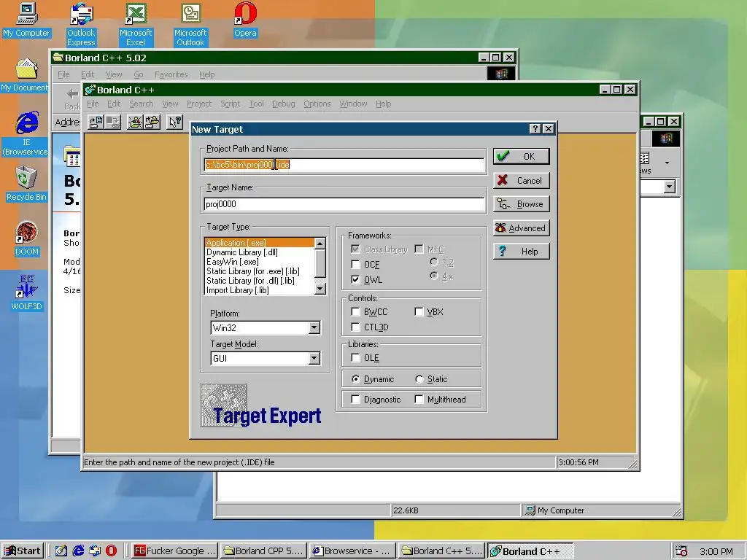
Task: Click the New Project toolbar icon
Action: (x=135, y=122)
